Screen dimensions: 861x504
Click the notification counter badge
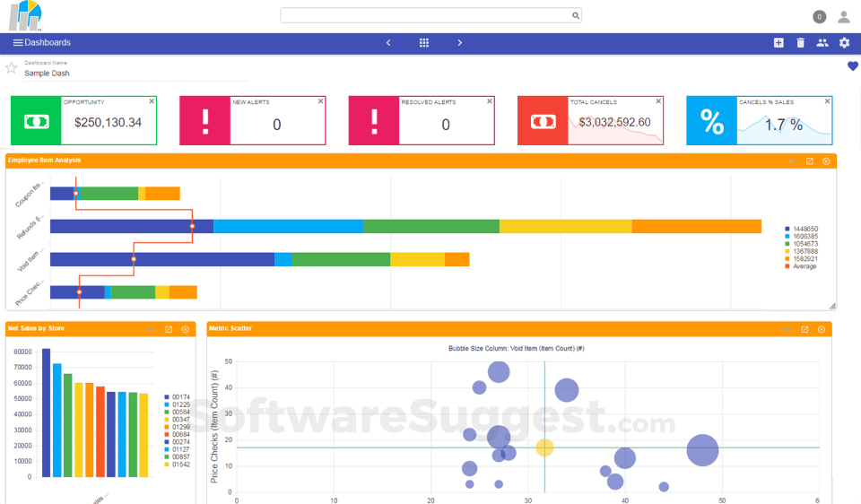(x=819, y=17)
